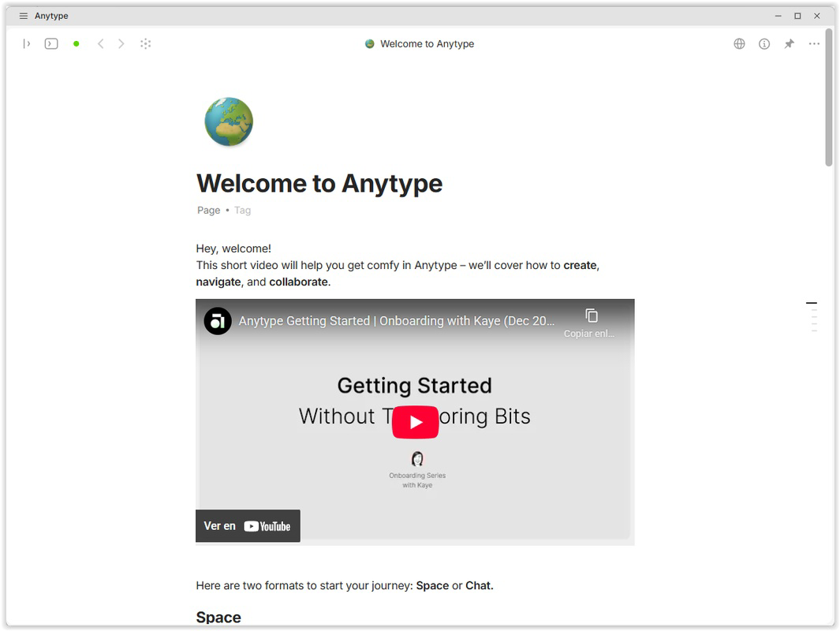The height and width of the screenshot is (631, 840).
Task: Add a Tag relation
Action: (x=242, y=211)
